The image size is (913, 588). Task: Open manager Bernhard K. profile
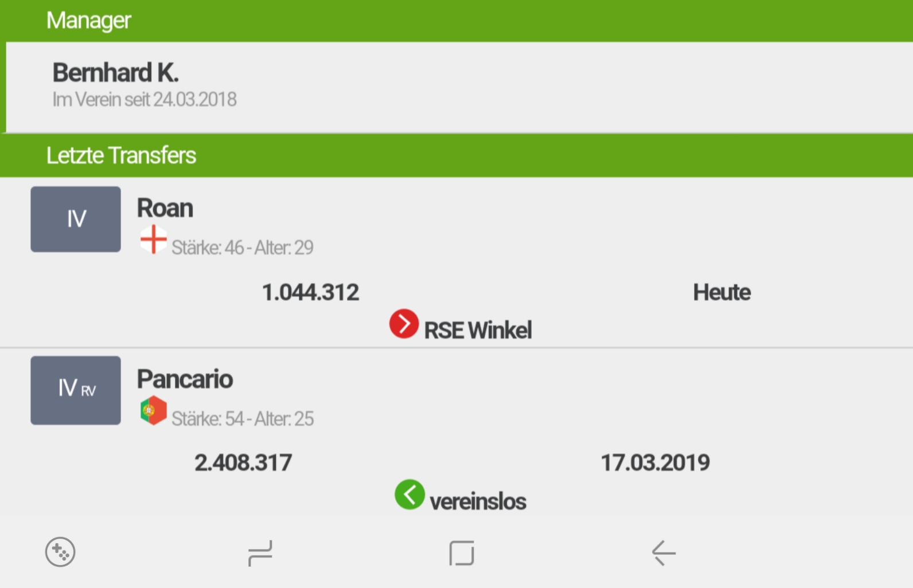click(x=116, y=73)
